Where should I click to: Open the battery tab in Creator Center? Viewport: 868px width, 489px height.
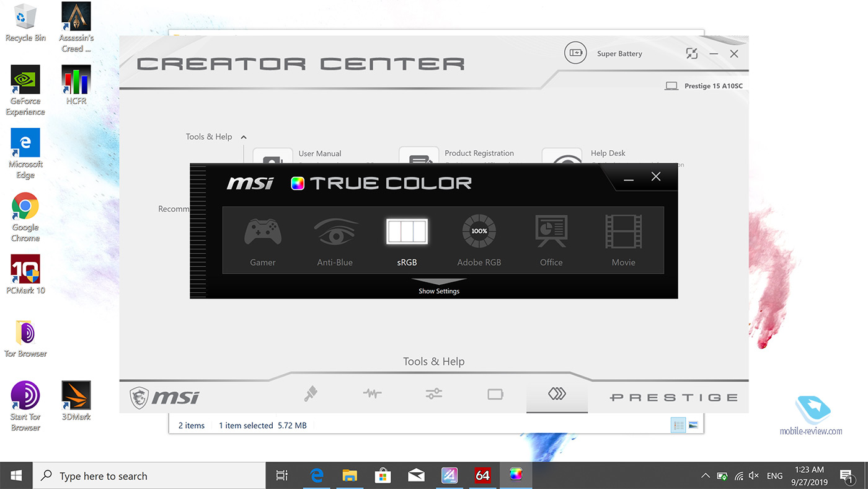495,394
